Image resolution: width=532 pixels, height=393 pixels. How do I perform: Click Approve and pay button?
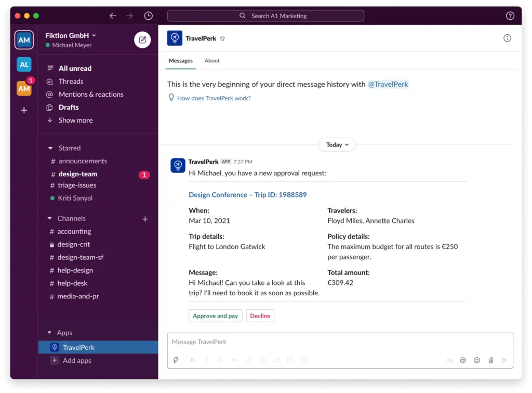point(216,316)
